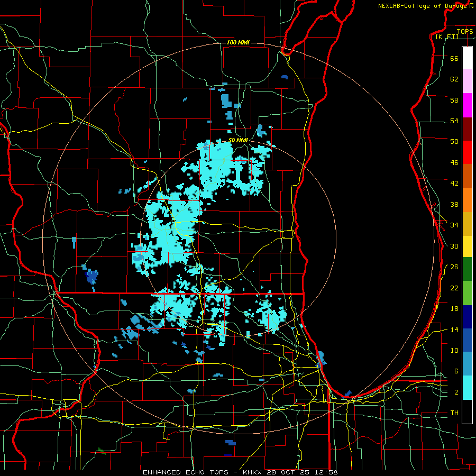This screenshot has width=476, height=476.
Task: Click the legend value "22"
Action: coord(454,288)
